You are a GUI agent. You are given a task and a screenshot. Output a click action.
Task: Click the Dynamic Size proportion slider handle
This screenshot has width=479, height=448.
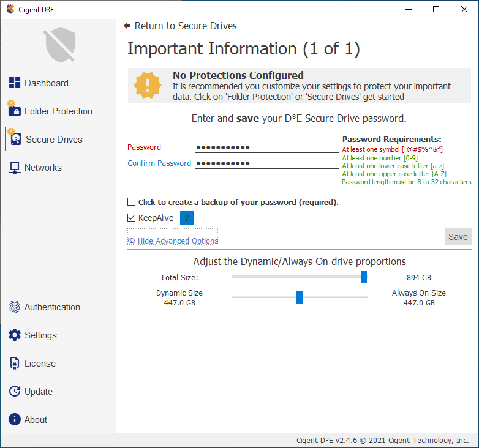(x=300, y=297)
